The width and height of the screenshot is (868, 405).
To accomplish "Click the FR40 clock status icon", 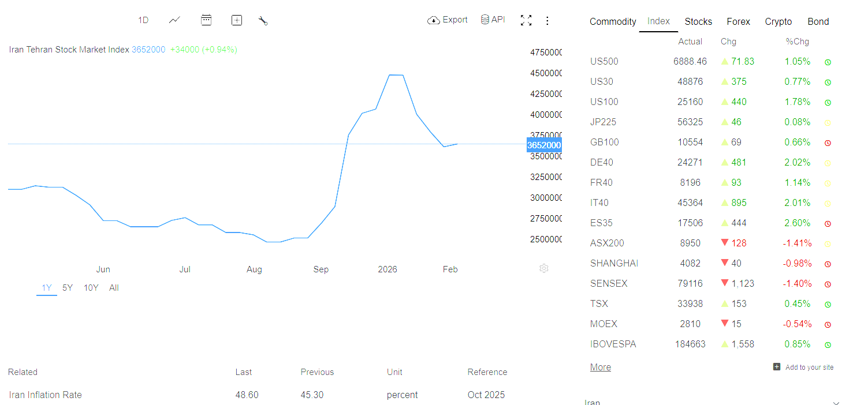I will (x=828, y=183).
